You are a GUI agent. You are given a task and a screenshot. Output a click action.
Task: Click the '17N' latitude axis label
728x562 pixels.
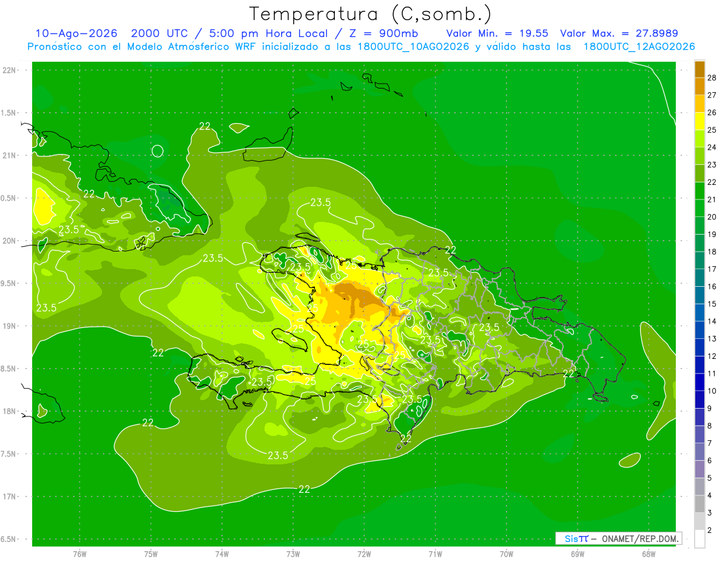click(x=10, y=497)
